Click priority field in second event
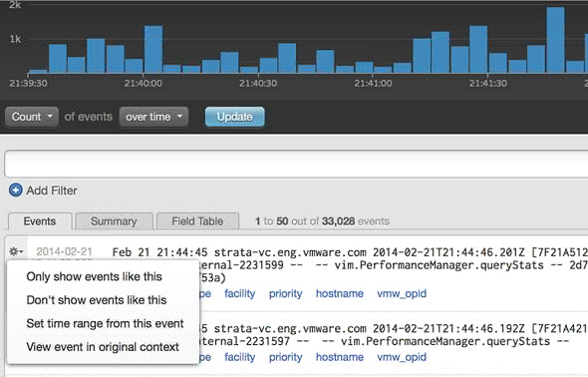Viewport: 588px width, 377px height. [285, 357]
